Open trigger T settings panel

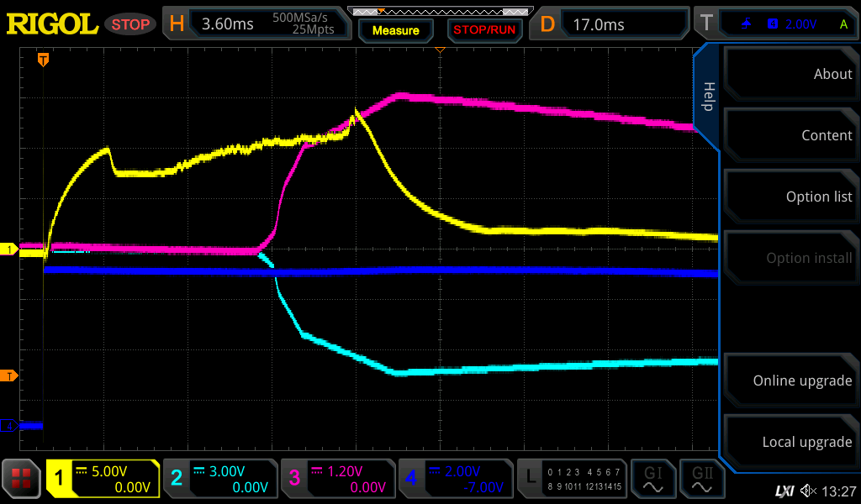pyautogui.click(x=775, y=24)
